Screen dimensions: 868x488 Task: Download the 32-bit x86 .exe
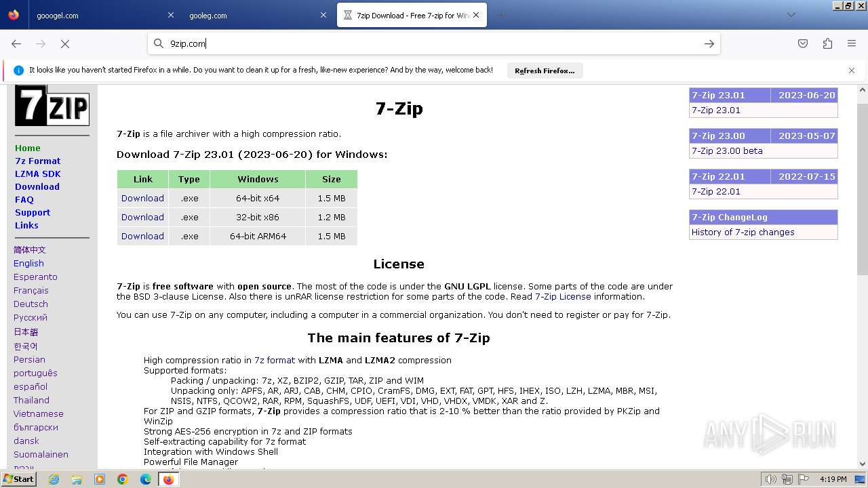142,217
